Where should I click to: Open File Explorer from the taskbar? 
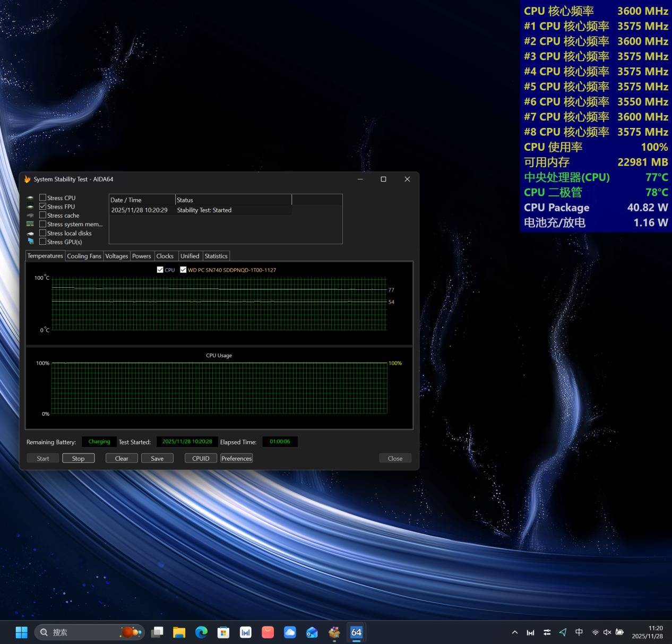tap(179, 632)
